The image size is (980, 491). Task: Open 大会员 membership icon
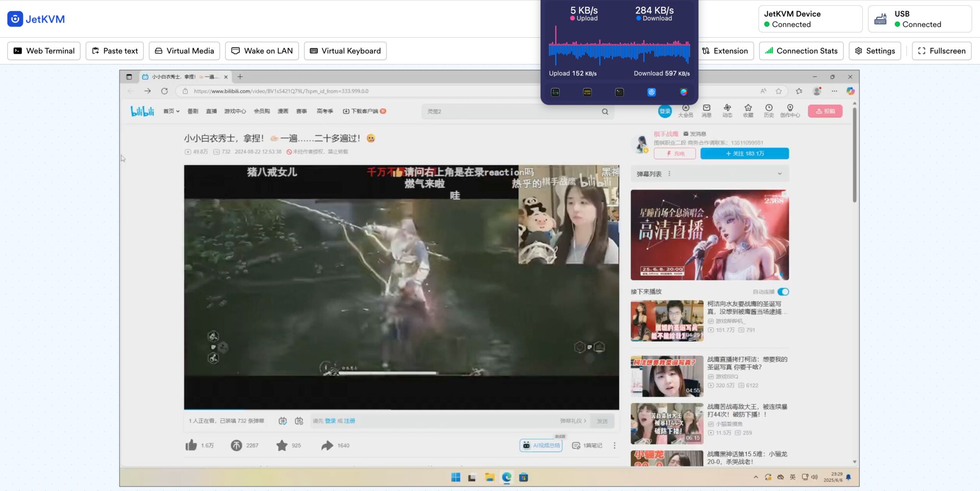686,111
